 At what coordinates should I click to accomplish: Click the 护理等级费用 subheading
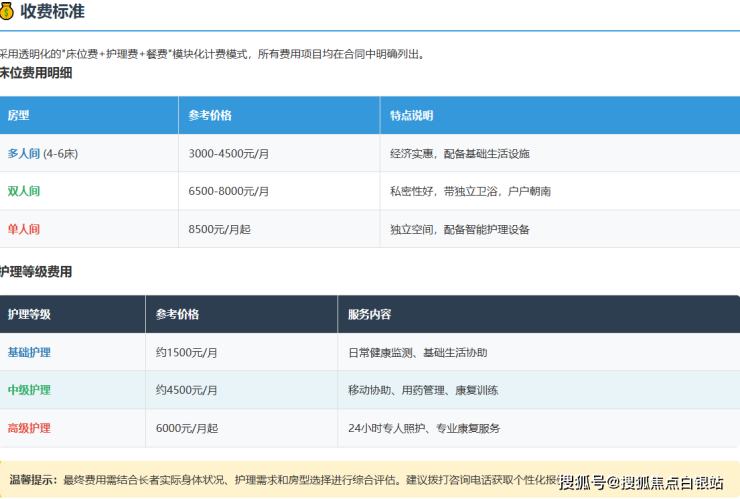pyautogui.click(x=36, y=271)
